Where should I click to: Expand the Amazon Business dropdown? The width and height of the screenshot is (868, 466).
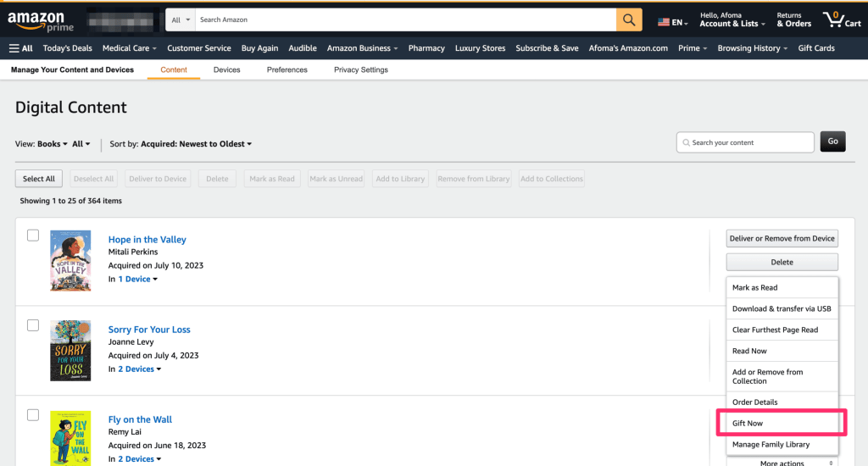click(362, 48)
